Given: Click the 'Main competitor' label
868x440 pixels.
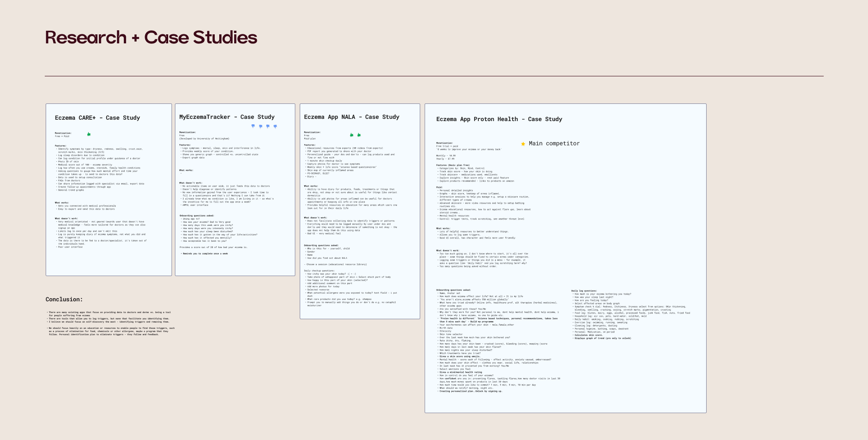Looking at the screenshot, I should (554, 144).
